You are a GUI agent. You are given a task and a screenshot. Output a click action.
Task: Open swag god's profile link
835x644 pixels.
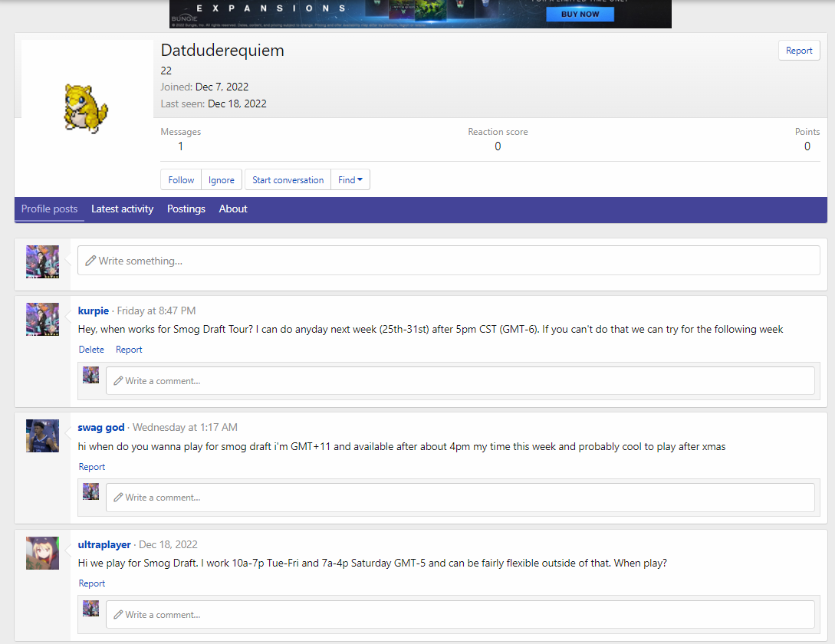pyautogui.click(x=101, y=427)
